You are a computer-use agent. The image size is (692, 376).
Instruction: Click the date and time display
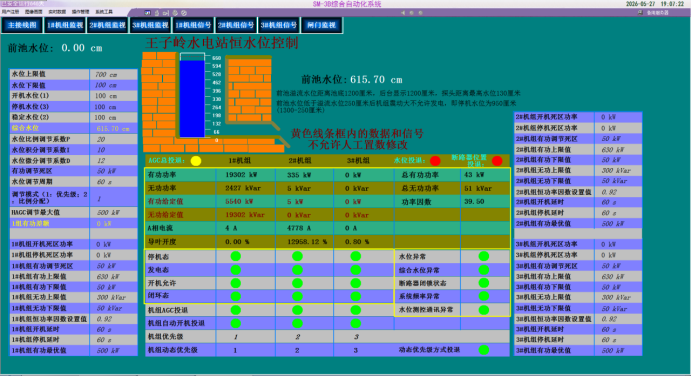click(655, 4)
